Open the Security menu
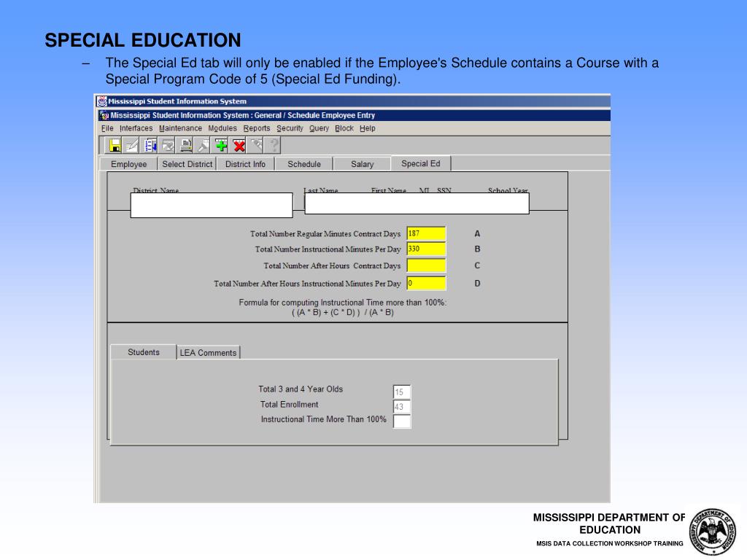Viewport: 747px width, 560px height. click(x=290, y=128)
